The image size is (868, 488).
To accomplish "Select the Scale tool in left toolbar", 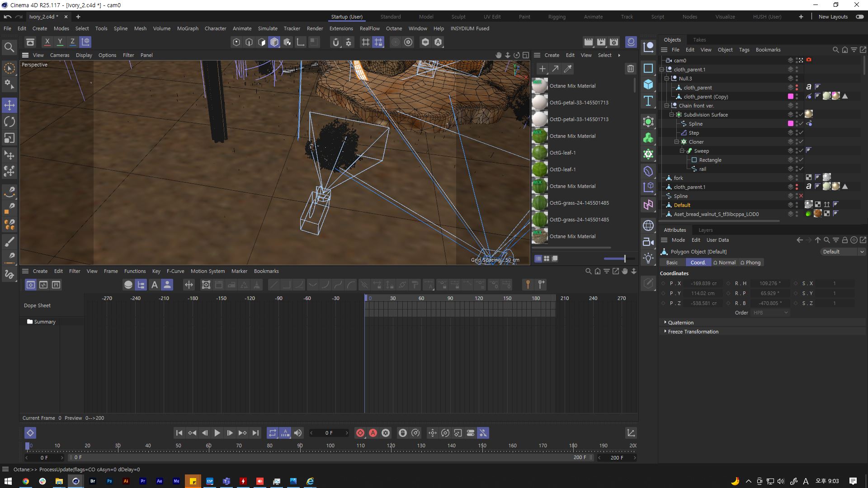I will (x=9, y=138).
